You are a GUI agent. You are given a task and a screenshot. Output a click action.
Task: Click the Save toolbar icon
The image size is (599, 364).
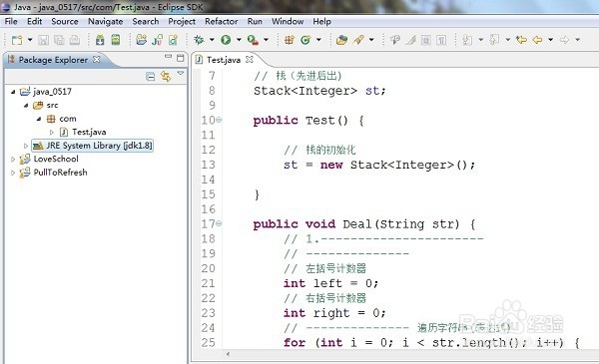click(x=43, y=40)
